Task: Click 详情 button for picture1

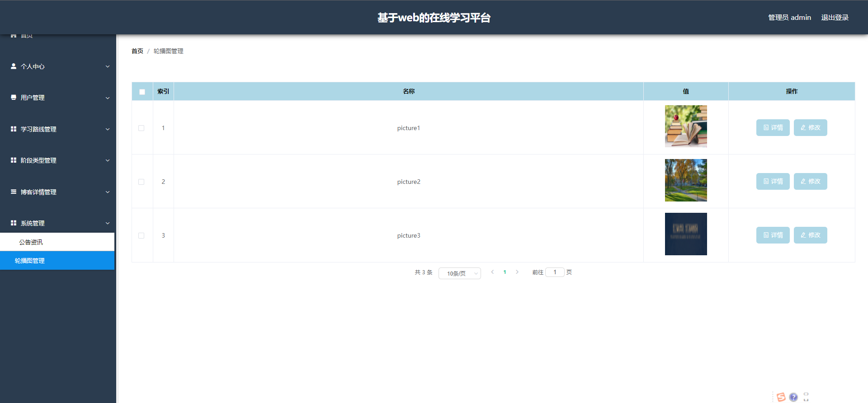Action: [x=773, y=127]
